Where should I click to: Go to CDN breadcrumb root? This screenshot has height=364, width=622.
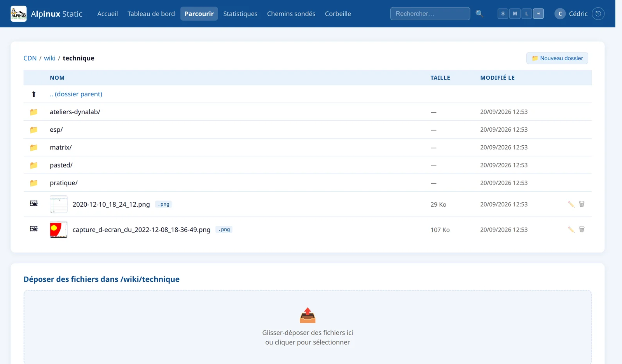(30, 58)
